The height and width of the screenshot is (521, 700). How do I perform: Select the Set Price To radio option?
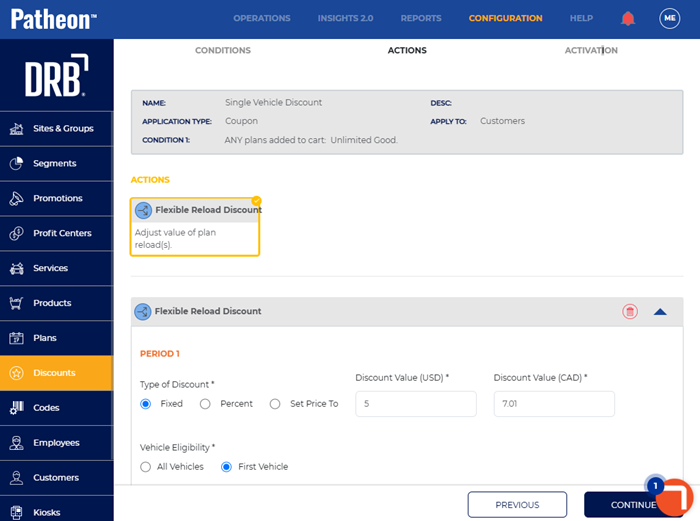coord(275,404)
